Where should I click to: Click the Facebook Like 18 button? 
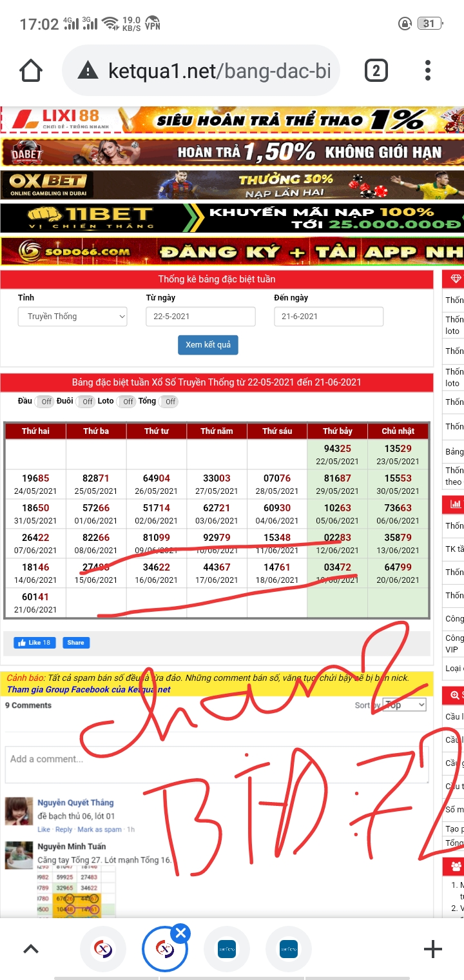[x=35, y=643]
